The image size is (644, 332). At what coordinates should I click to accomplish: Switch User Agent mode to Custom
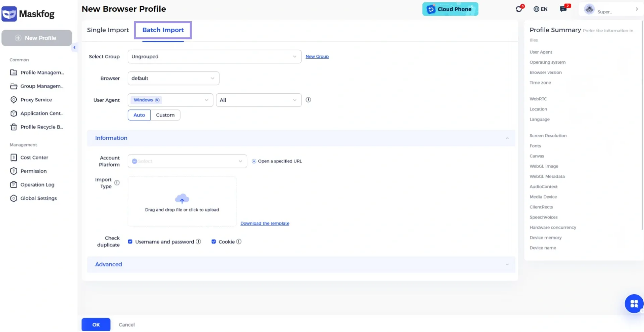coord(165,115)
